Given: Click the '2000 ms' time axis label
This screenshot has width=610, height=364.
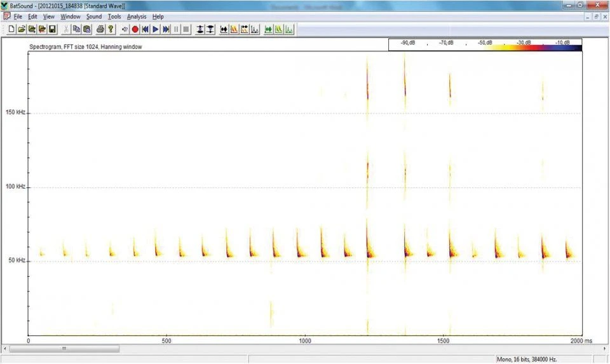Looking at the screenshot, I should point(581,340).
